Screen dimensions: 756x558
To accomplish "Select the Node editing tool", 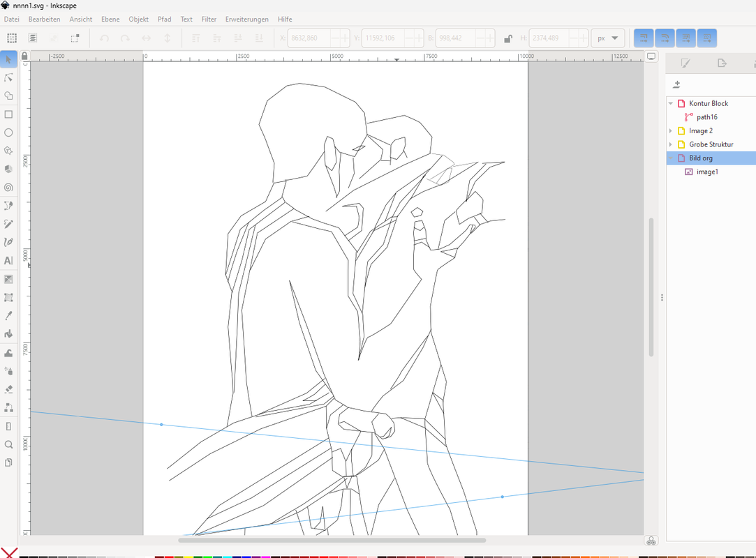I will point(8,77).
